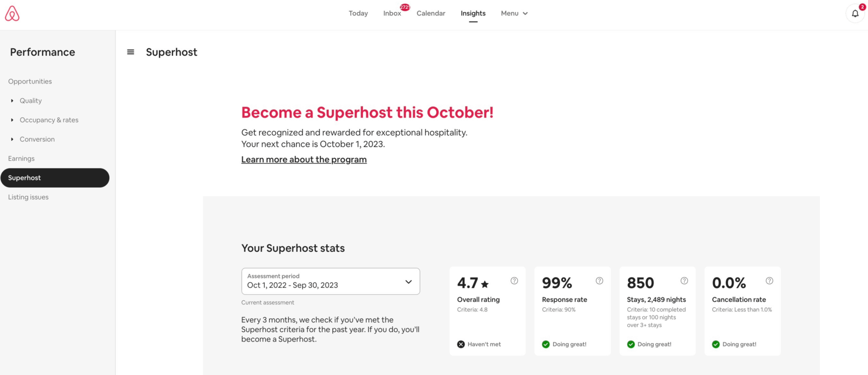Open the Overall rating help icon
868x375 pixels.
pyautogui.click(x=514, y=281)
